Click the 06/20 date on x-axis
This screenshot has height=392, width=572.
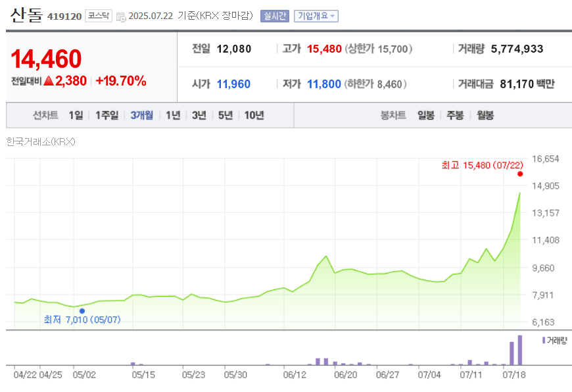(345, 375)
